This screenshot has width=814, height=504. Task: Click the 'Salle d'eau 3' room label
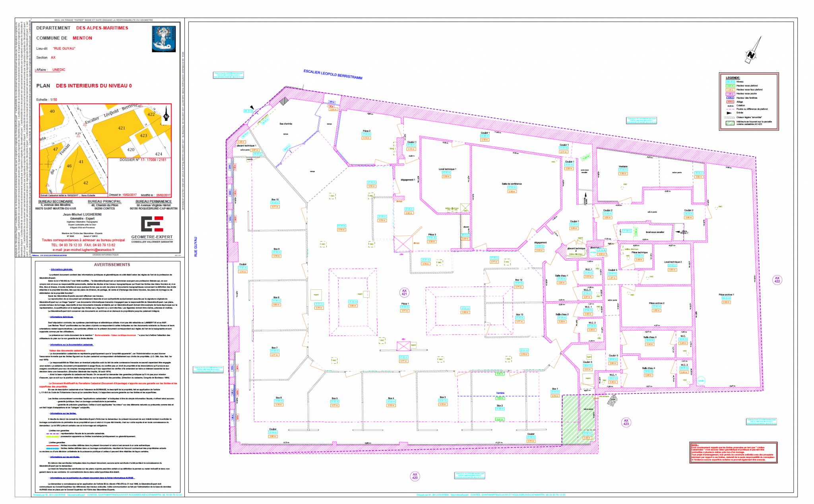pos(650,337)
